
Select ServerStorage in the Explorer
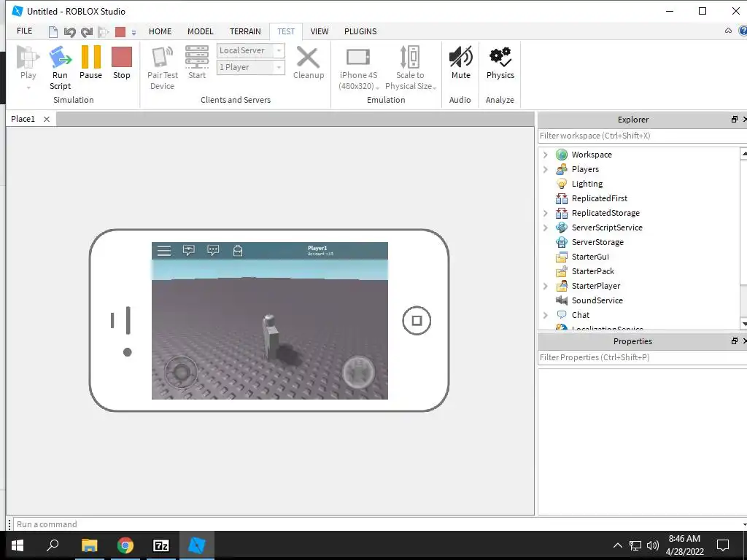597,242
